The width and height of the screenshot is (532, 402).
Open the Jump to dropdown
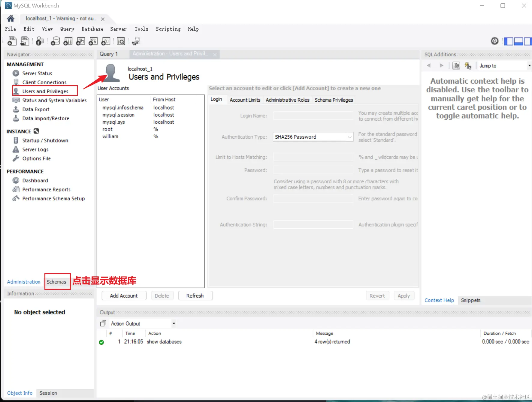[504, 66]
